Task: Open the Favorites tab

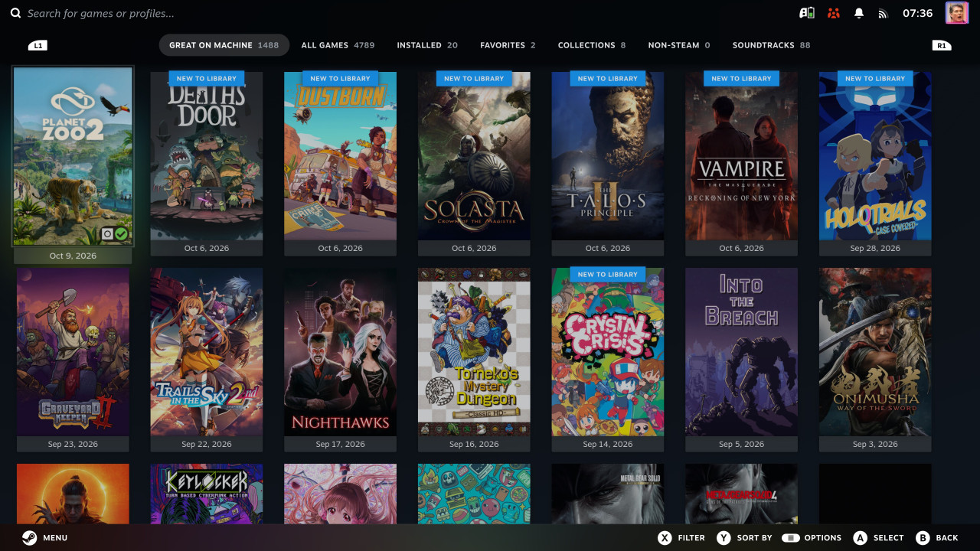Action: (508, 45)
